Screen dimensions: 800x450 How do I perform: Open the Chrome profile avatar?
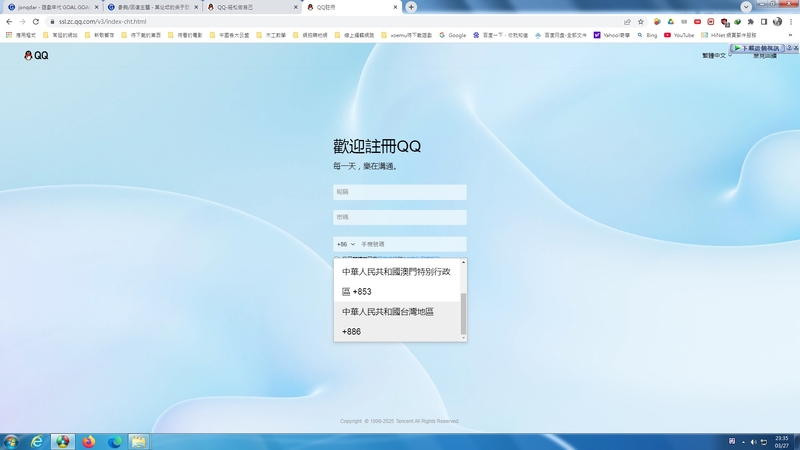click(x=777, y=21)
